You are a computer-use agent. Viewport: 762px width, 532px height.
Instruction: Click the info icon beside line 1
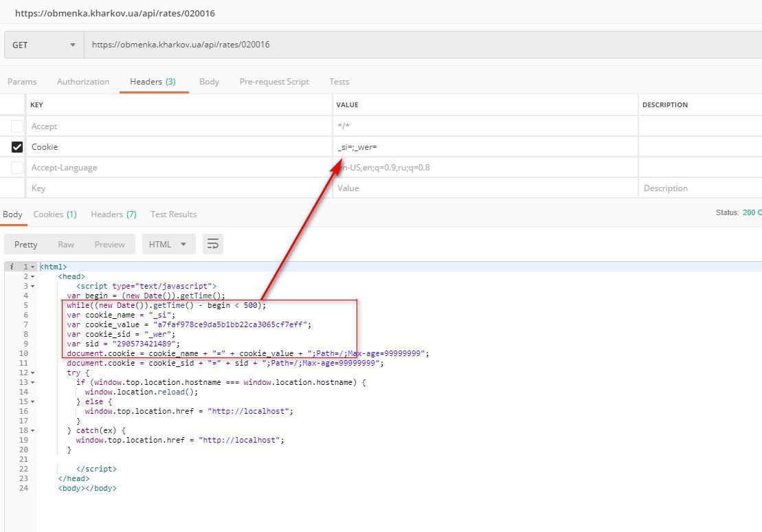tap(12, 267)
